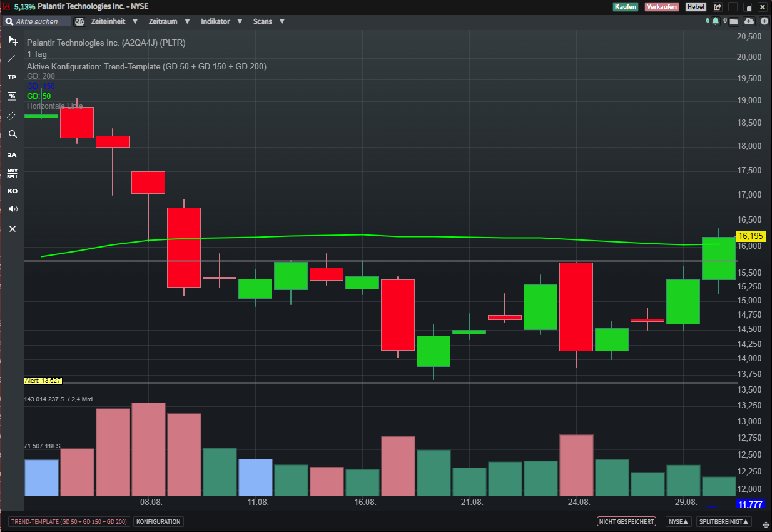The height and width of the screenshot is (532, 772).
Task: Click the GD: 200 indicator label
Action: (41, 76)
